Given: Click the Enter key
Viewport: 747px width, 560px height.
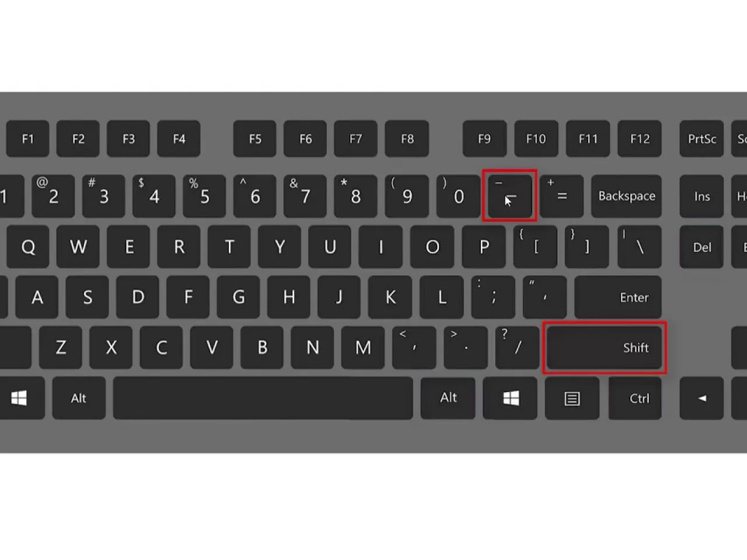Looking at the screenshot, I should (618, 297).
